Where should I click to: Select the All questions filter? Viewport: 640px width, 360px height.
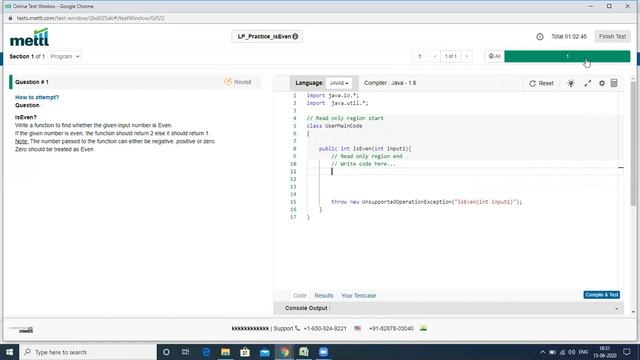click(x=495, y=56)
